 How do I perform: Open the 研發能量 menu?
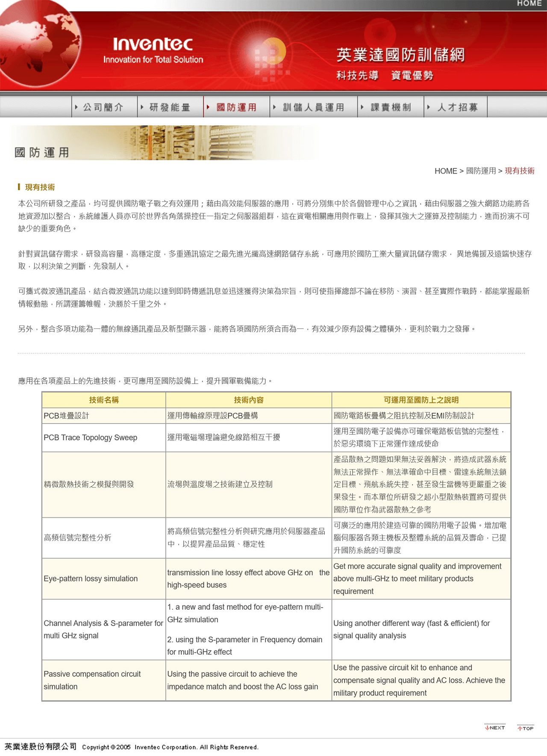click(x=170, y=107)
